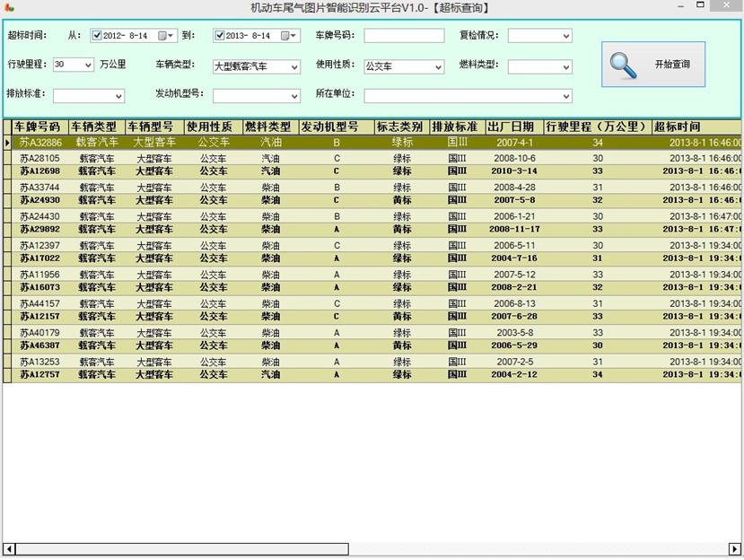Open the start date calendar picker

point(166,36)
